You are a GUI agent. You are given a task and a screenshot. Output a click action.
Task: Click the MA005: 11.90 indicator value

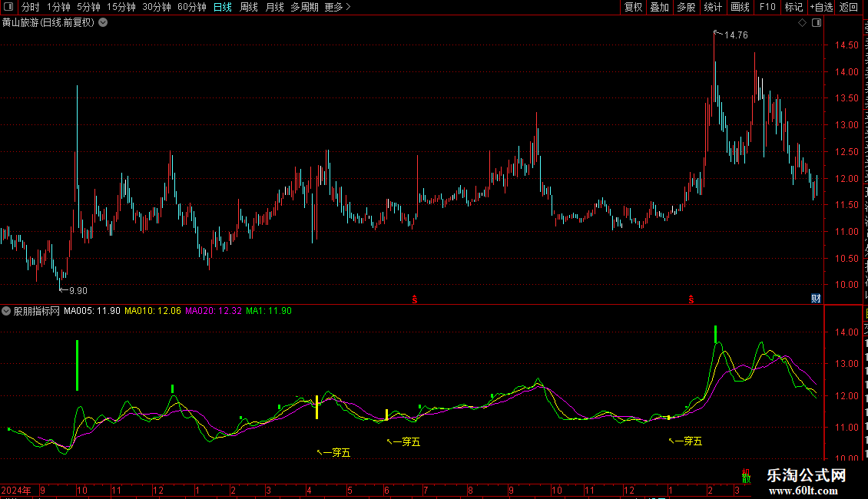click(92, 311)
